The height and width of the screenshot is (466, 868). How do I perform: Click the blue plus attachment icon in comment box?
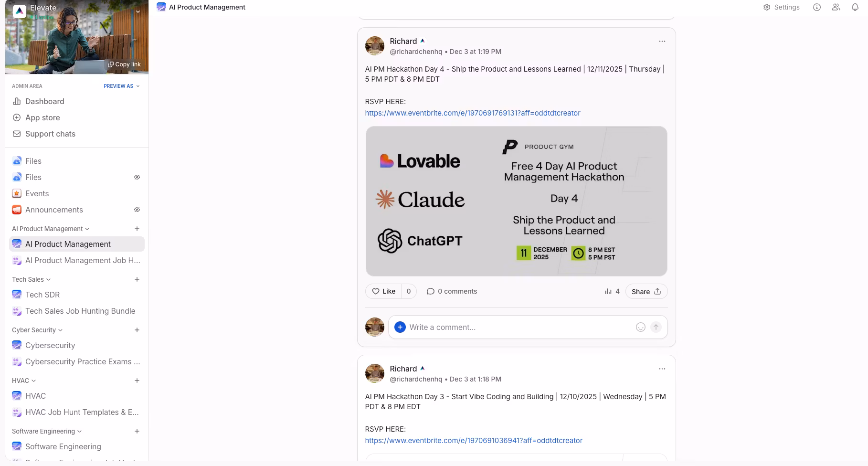click(400, 327)
